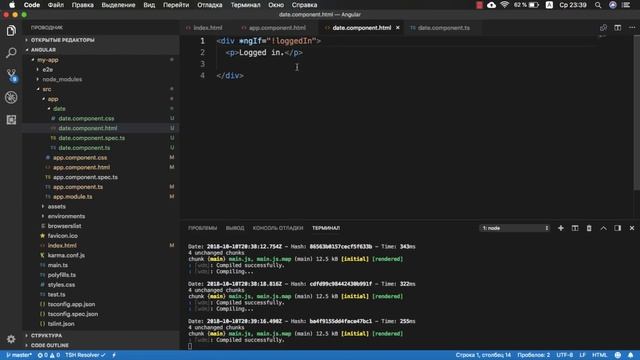The image size is (640, 360).
Task: Expand the node_modules folder
Action: [x=62, y=79]
